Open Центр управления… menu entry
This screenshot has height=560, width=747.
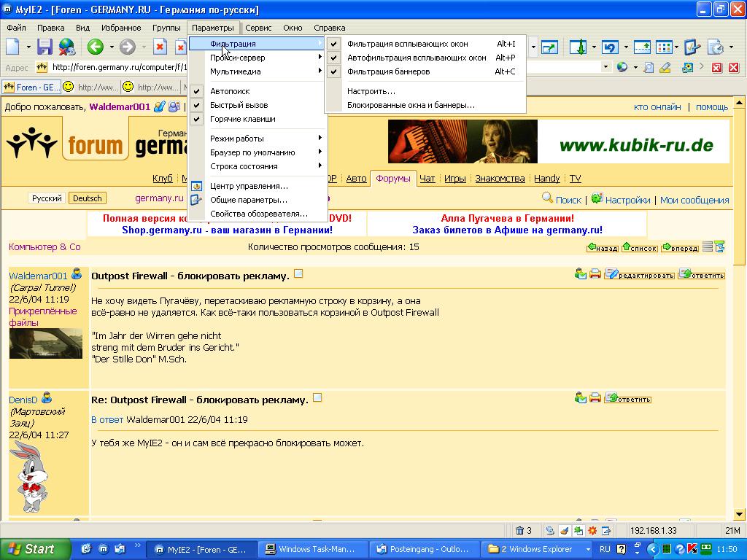click(x=258, y=186)
